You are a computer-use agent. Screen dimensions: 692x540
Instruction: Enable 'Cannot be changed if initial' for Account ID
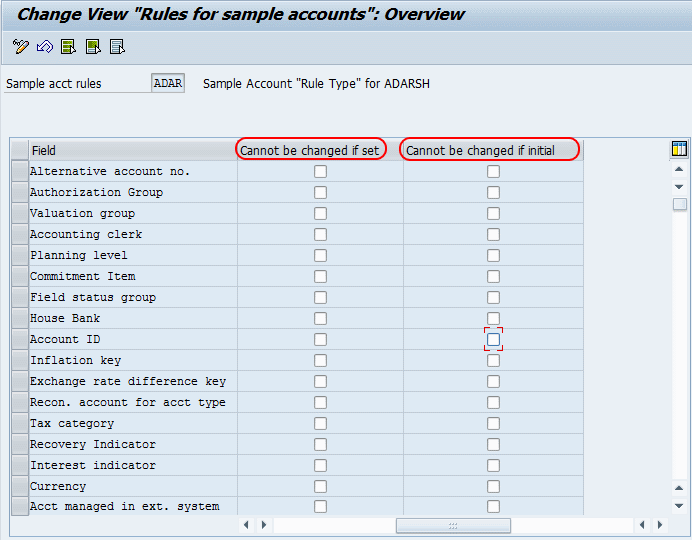point(493,340)
